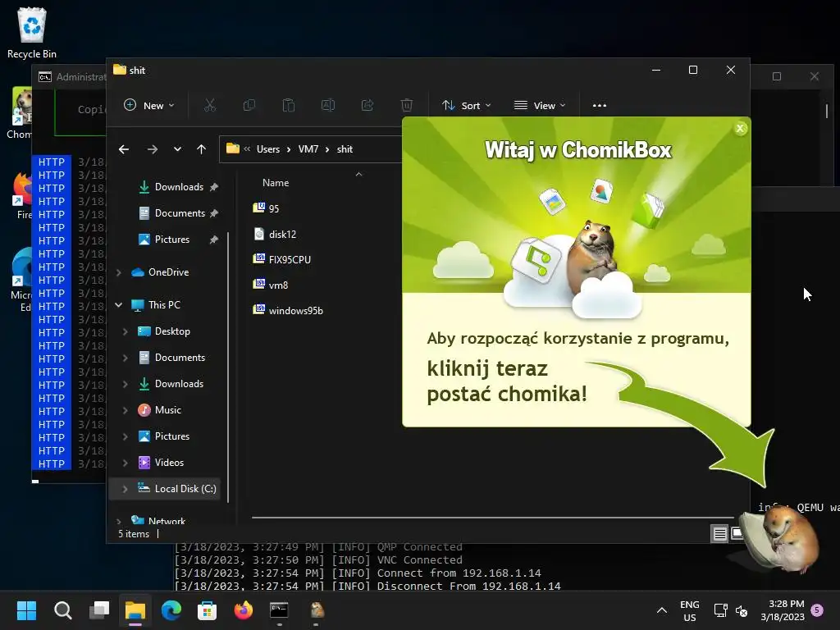The width and height of the screenshot is (840, 630).
Task: Show hidden tray icons chevron
Action: [x=662, y=610]
